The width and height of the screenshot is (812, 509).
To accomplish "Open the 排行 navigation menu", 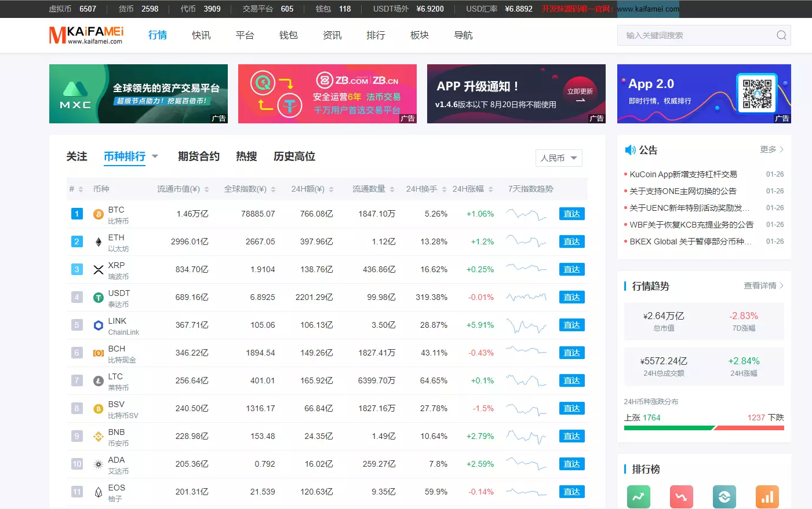I will [376, 35].
